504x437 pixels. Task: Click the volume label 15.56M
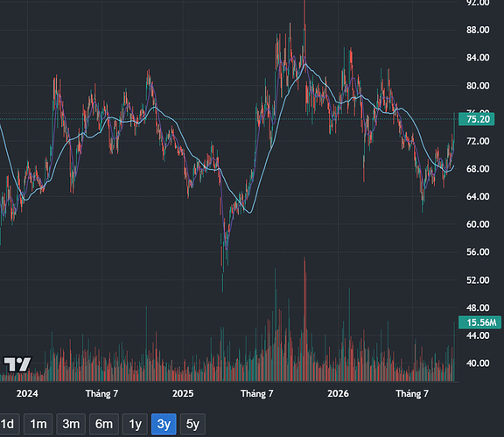(x=479, y=322)
